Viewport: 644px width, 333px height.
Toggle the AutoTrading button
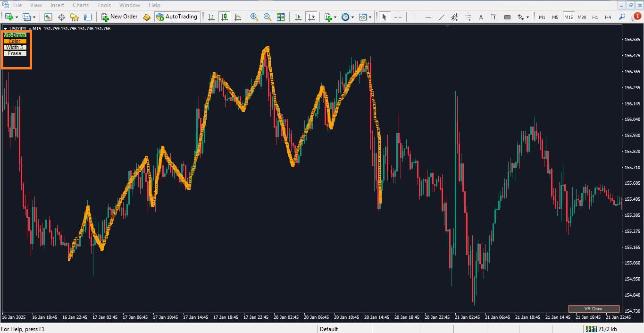coord(176,17)
